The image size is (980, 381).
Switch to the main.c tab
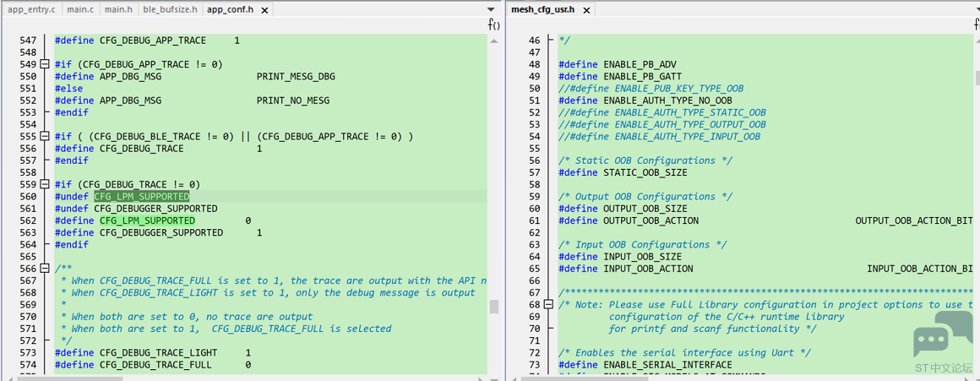pyautogui.click(x=80, y=9)
